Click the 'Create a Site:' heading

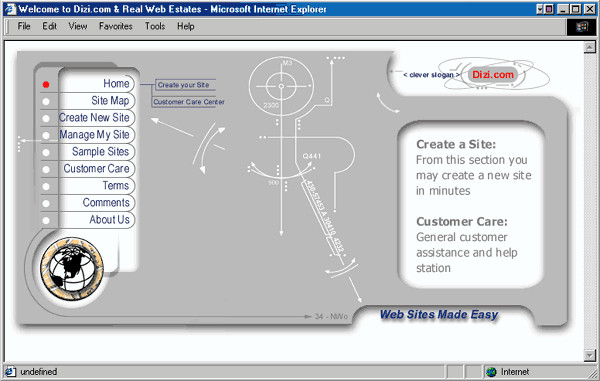(x=456, y=144)
